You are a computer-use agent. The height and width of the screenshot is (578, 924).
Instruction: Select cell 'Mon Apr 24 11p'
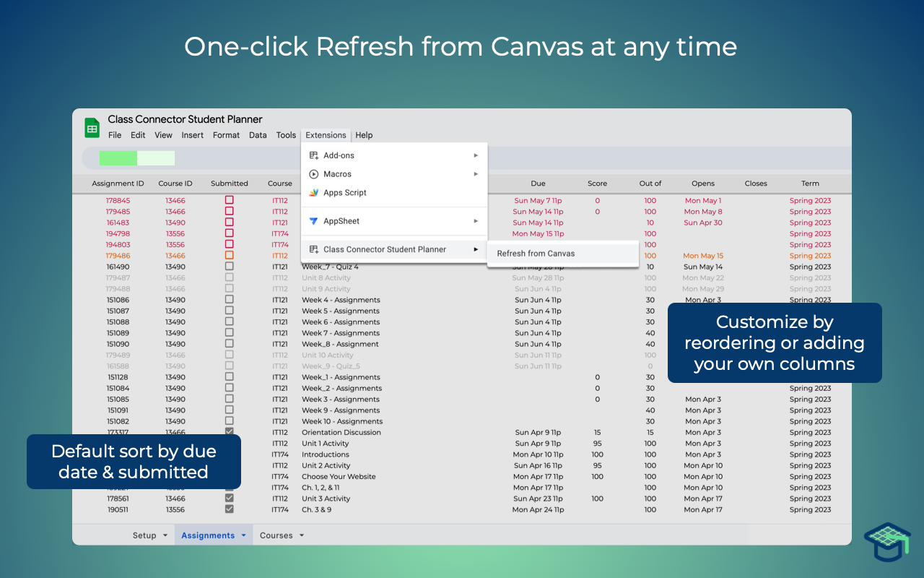click(538, 509)
